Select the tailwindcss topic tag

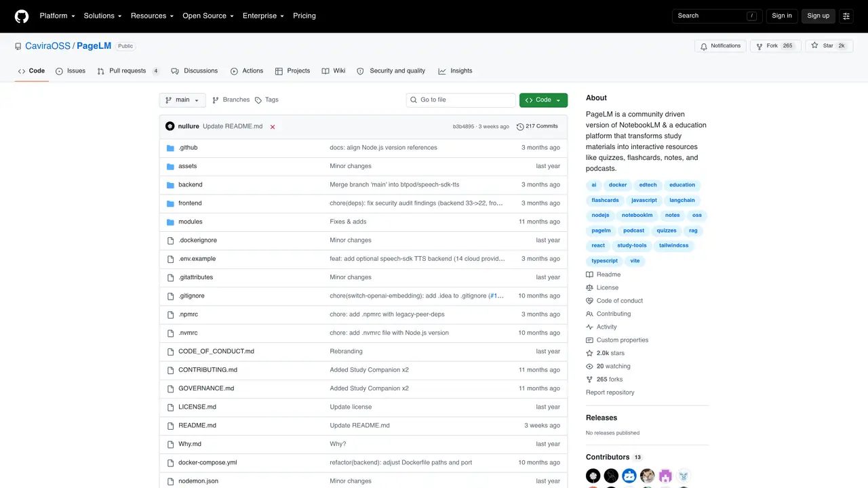pyautogui.click(x=673, y=246)
